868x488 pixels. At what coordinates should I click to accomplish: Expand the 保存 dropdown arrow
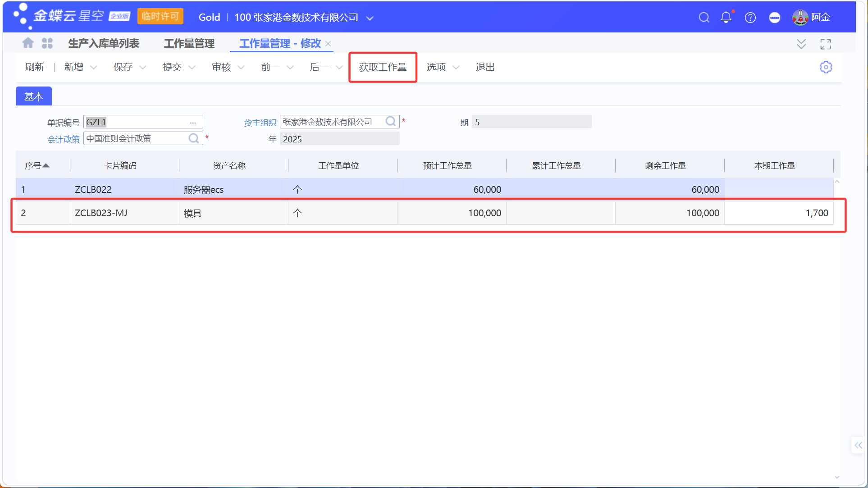(143, 68)
